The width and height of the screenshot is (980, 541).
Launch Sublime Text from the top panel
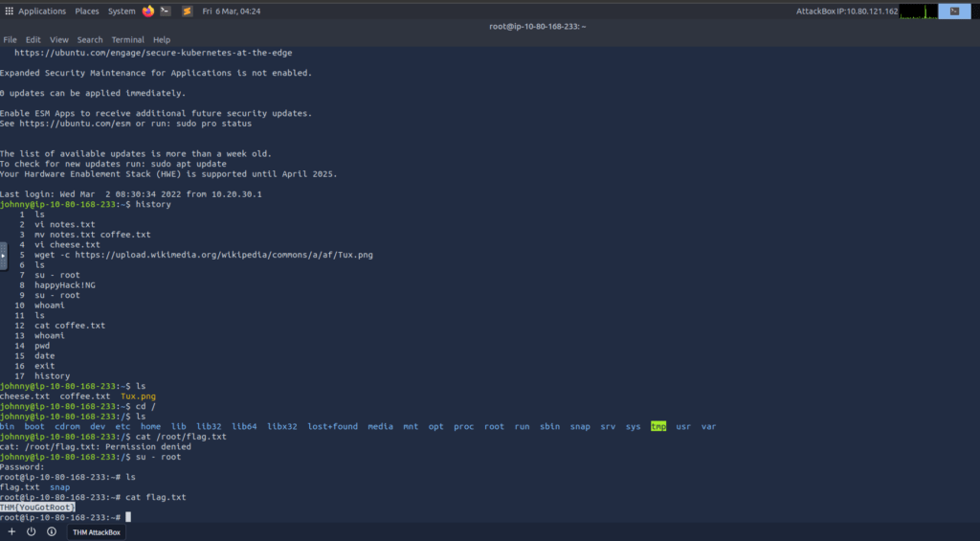click(x=187, y=11)
